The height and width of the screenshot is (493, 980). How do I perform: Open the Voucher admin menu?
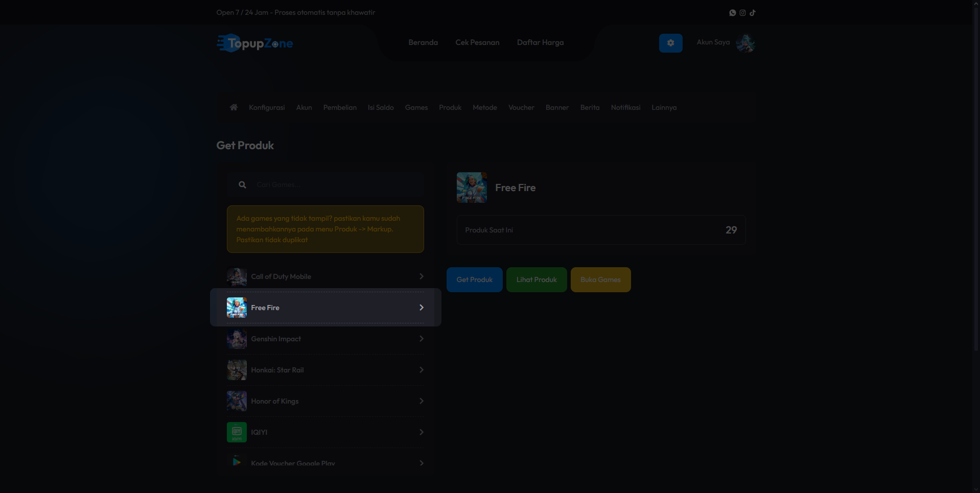pyautogui.click(x=521, y=107)
